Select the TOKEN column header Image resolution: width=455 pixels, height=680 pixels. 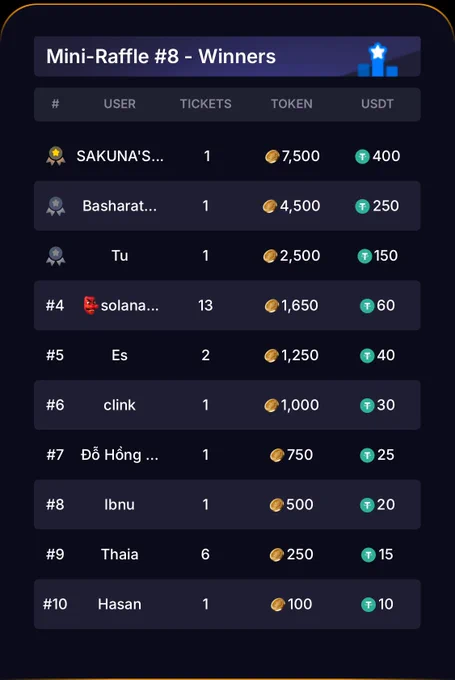291,104
